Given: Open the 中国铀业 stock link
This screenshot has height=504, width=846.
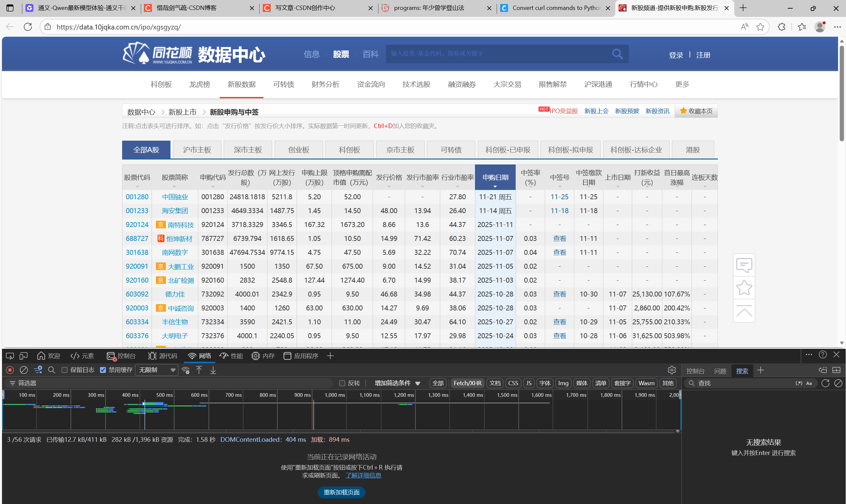Looking at the screenshot, I should tap(174, 197).
